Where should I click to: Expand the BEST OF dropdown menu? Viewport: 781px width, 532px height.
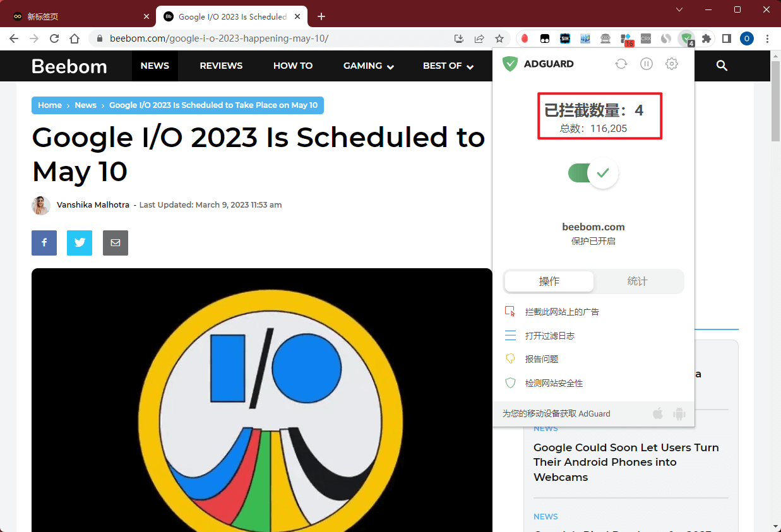click(448, 66)
